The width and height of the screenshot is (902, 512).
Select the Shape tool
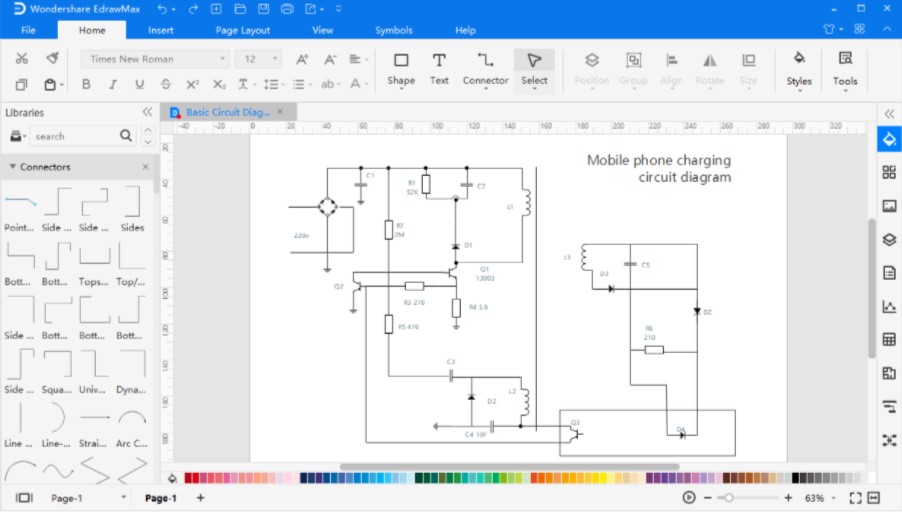(401, 69)
